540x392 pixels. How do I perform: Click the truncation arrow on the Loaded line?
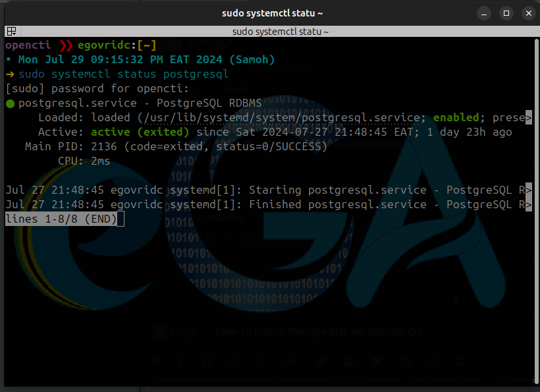pyautogui.click(x=528, y=118)
